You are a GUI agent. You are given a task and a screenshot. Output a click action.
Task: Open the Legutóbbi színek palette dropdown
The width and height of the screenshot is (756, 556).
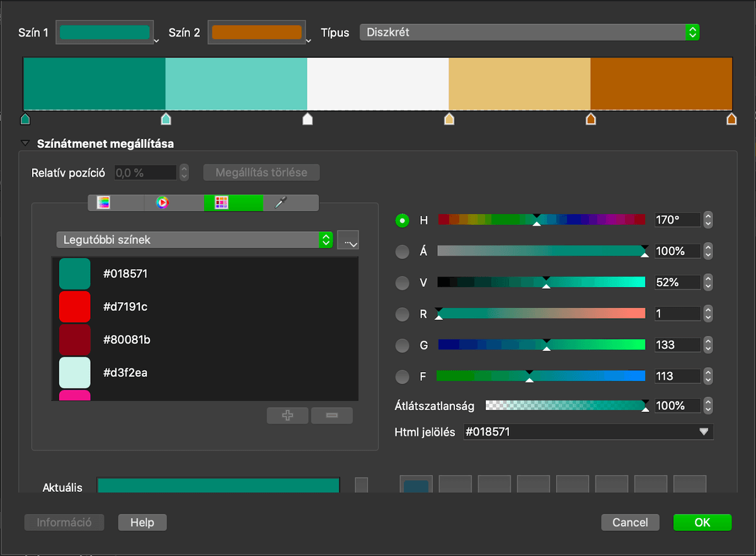point(194,240)
